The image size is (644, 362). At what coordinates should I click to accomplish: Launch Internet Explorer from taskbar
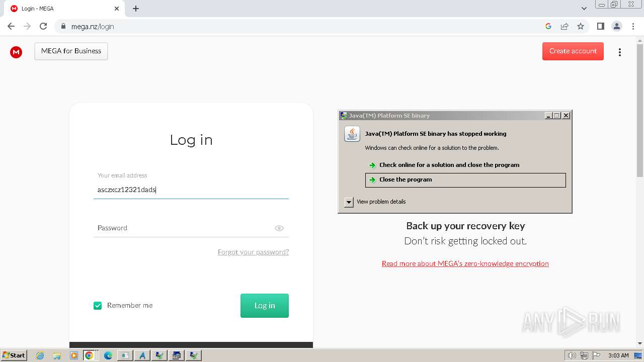pos(40,355)
